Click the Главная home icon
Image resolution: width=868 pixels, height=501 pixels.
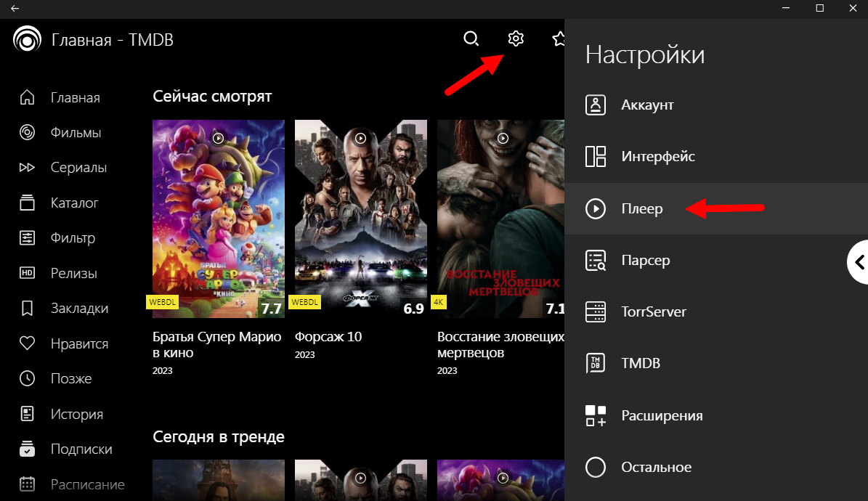pos(27,97)
